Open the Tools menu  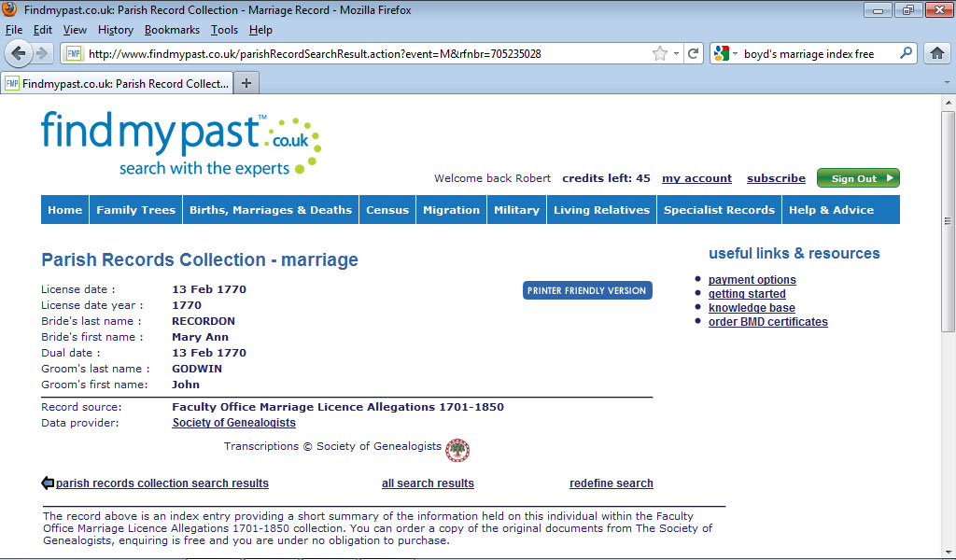(x=224, y=30)
